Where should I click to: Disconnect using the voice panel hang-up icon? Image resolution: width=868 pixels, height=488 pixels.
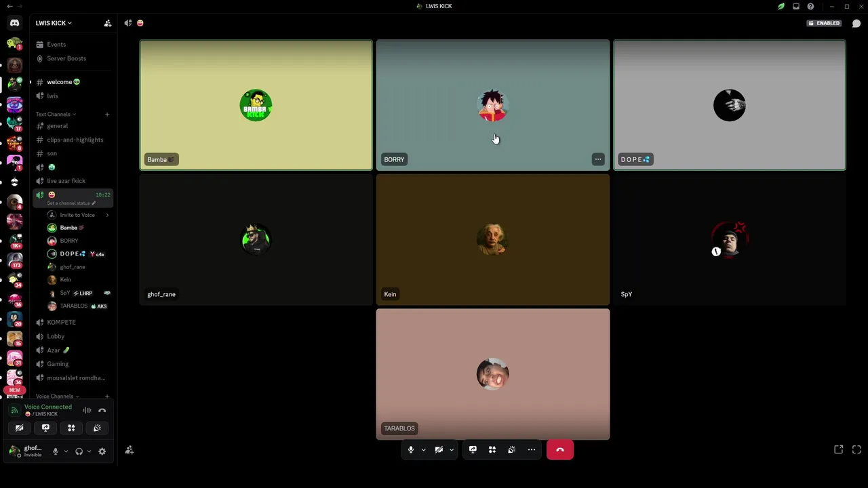(102, 410)
